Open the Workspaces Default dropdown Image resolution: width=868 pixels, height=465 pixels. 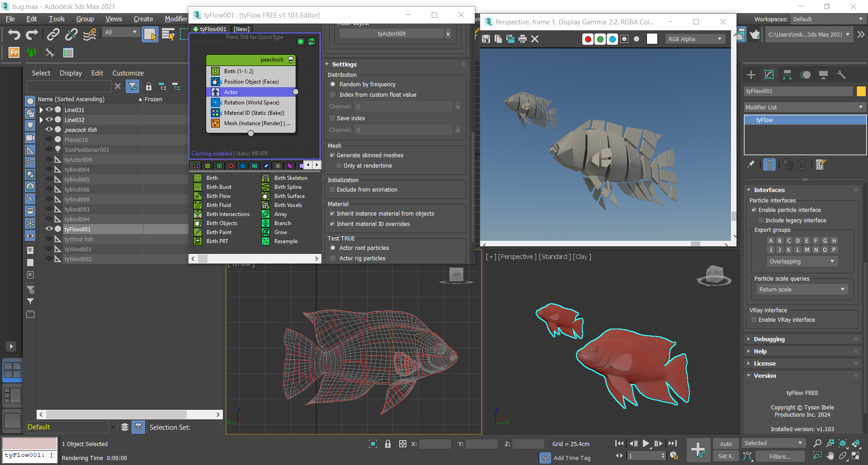pyautogui.click(x=828, y=19)
